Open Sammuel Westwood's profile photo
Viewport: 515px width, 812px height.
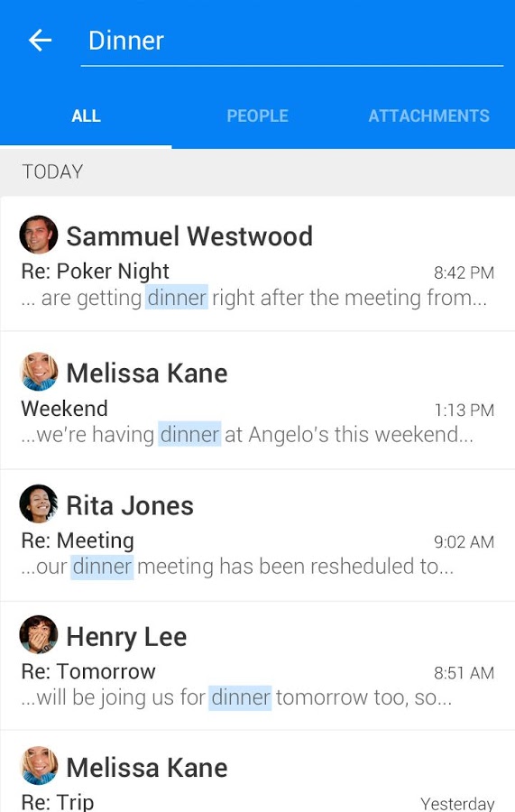tap(39, 235)
